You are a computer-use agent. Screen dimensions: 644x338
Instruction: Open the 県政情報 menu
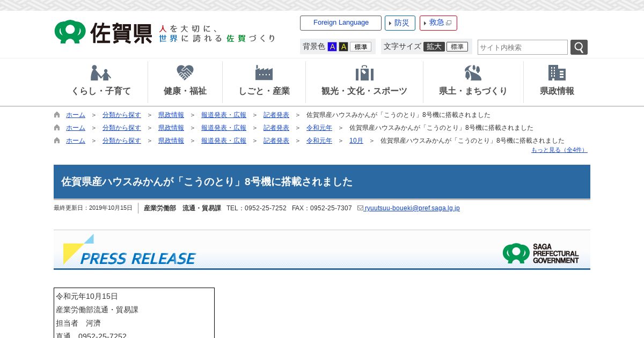click(557, 82)
